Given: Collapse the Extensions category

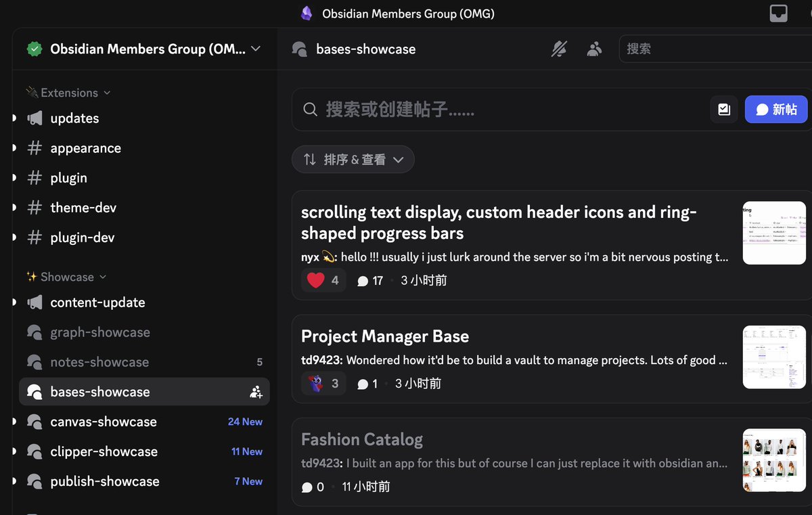Looking at the screenshot, I should click(x=68, y=93).
